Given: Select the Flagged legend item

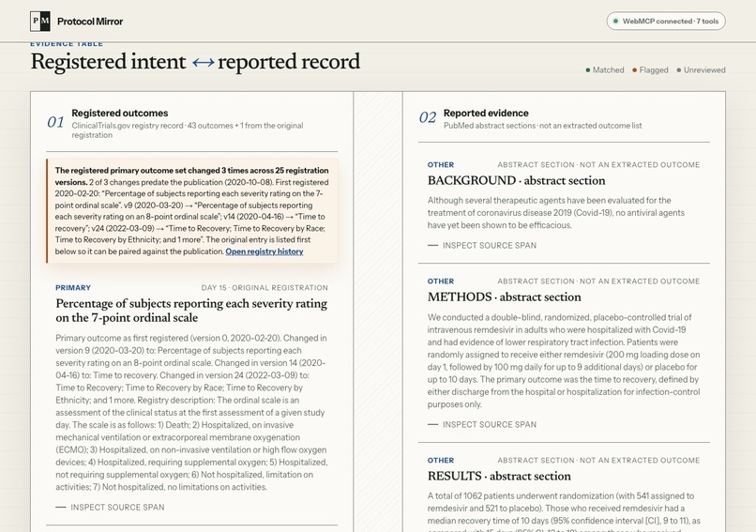Looking at the screenshot, I should point(650,70).
